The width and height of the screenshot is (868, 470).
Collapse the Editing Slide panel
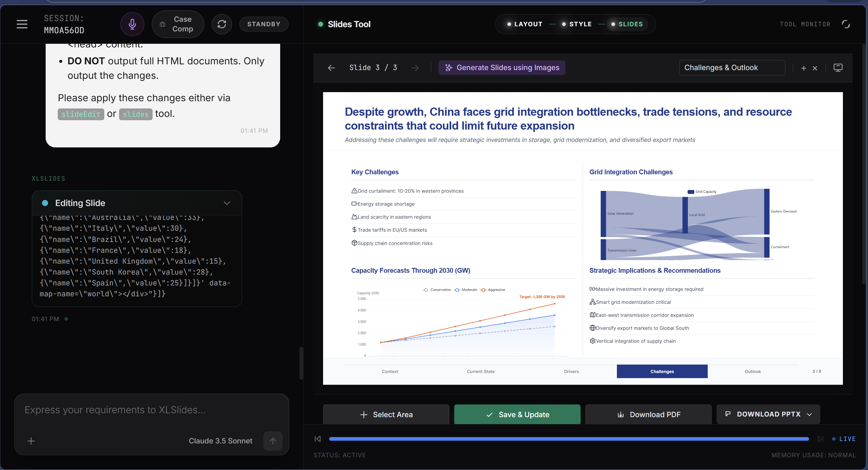pyautogui.click(x=227, y=203)
